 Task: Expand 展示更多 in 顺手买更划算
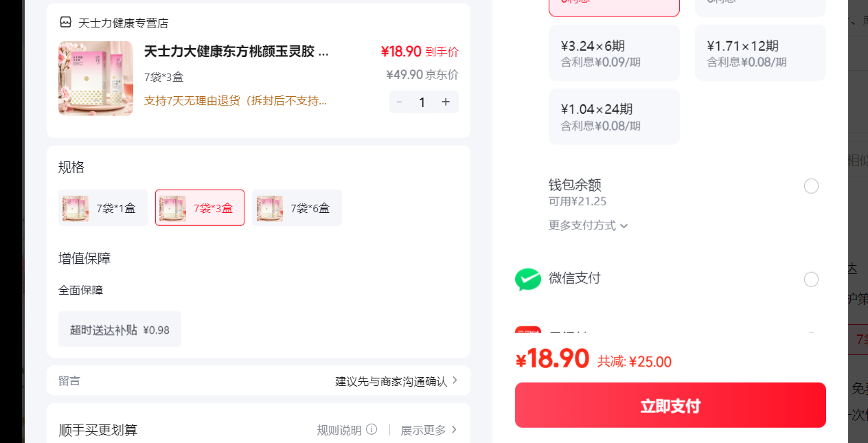pyautogui.click(x=429, y=430)
